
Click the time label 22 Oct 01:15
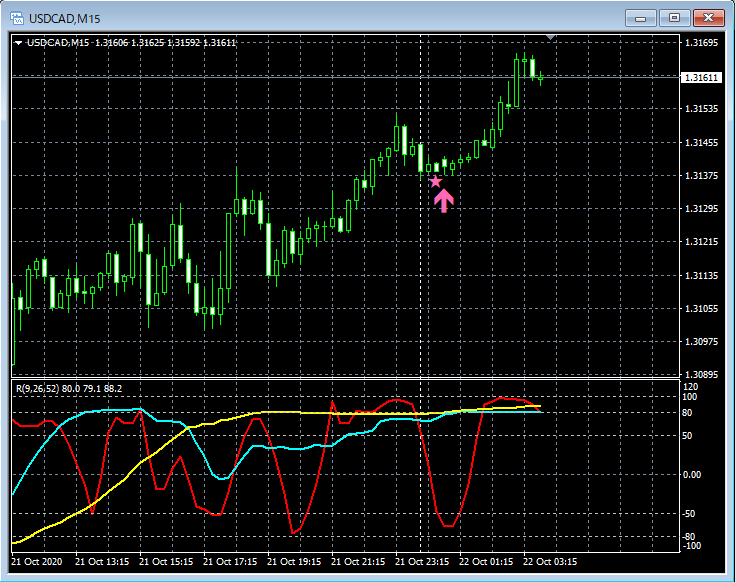coord(486,561)
